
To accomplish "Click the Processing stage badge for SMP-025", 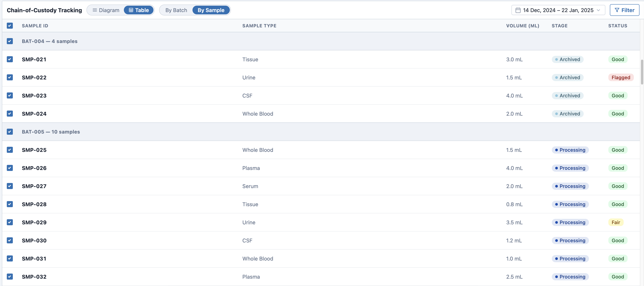I will (570, 150).
